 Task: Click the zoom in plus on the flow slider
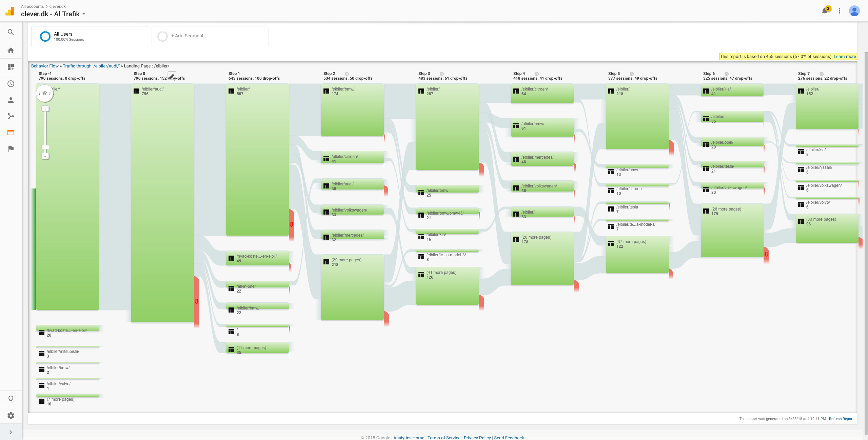pos(45,109)
